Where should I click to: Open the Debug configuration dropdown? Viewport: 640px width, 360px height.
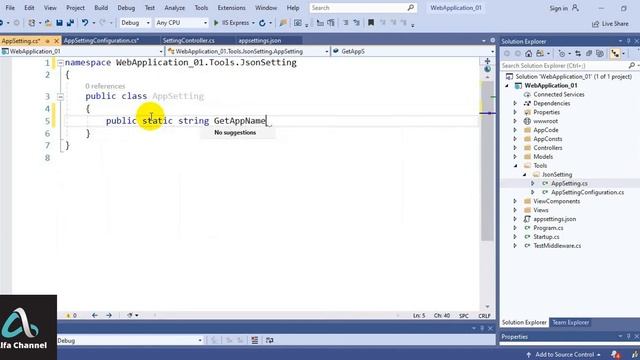[x=135, y=23]
